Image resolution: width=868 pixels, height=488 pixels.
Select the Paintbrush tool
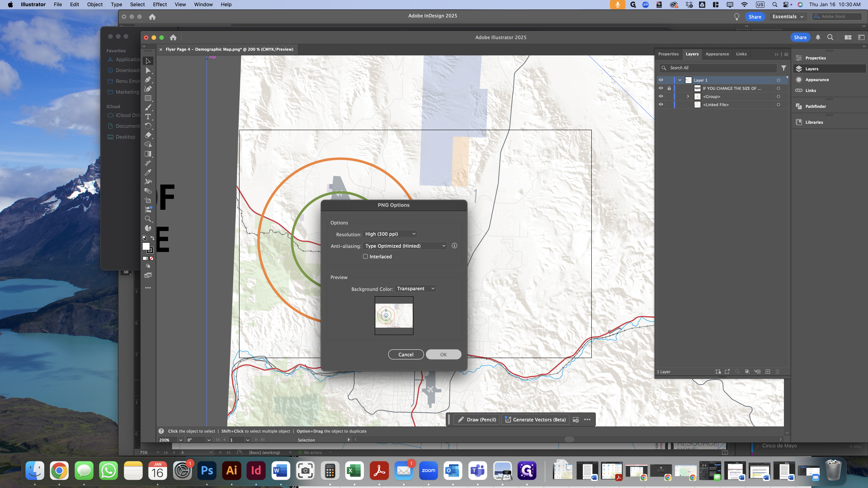[148, 107]
